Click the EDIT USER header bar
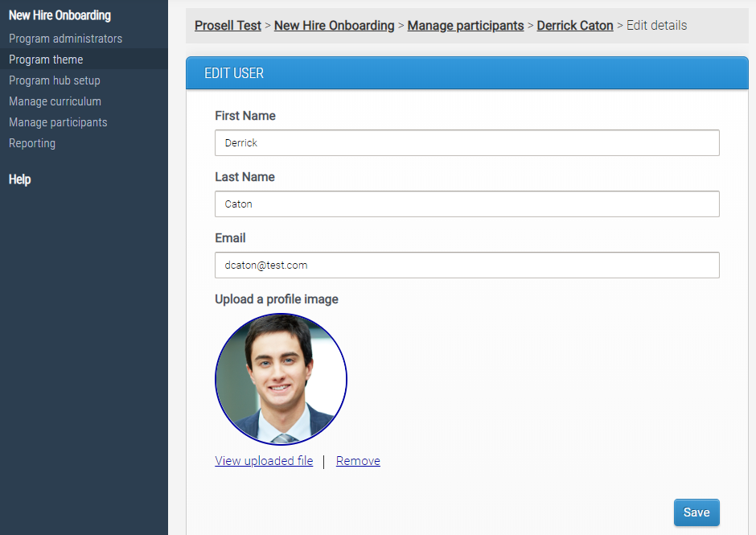Image resolution: width=756 pixels, height=535 pixels. pos(466,72)
